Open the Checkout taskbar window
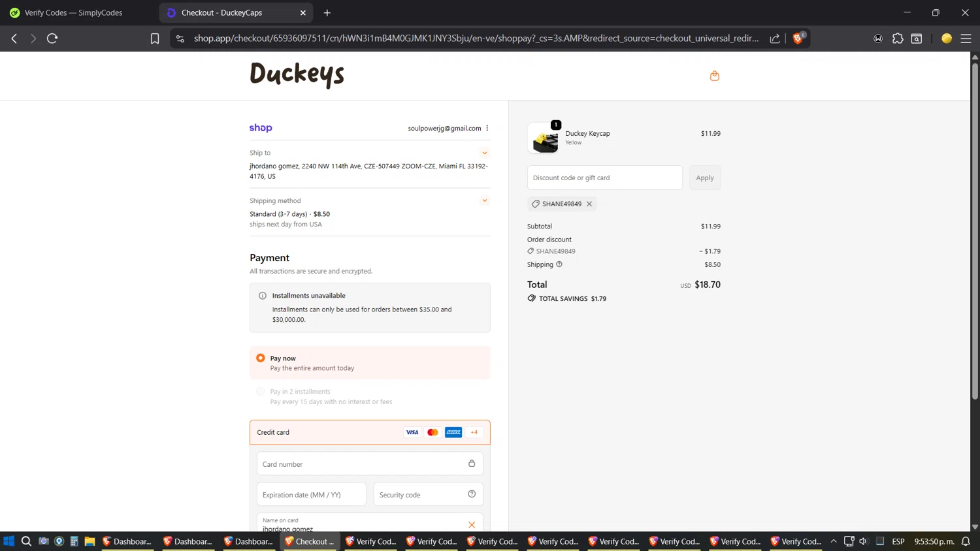 310,541
